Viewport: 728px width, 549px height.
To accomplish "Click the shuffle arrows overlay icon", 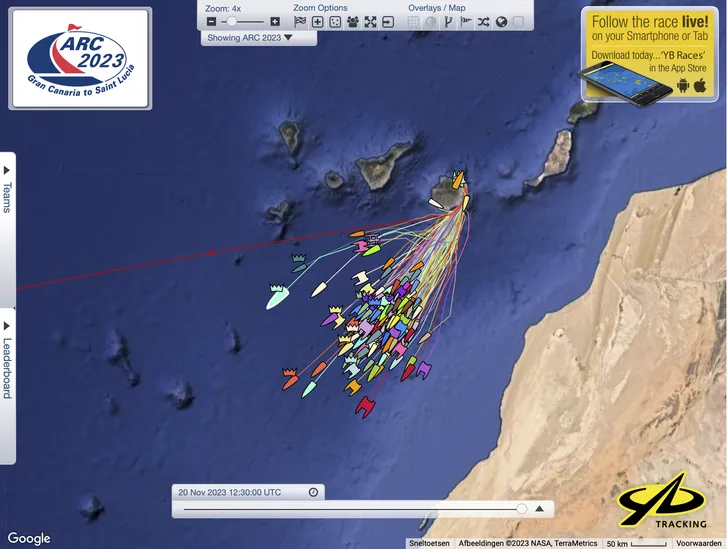I will 484,21.
